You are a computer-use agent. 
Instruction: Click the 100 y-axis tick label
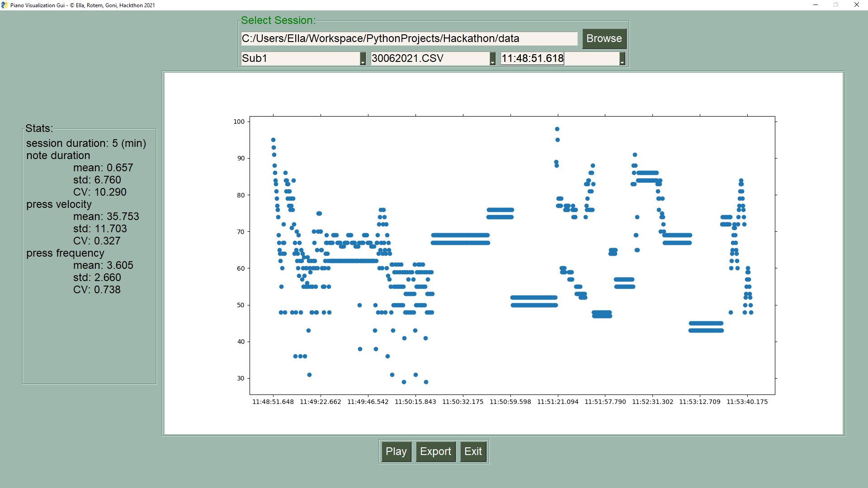tap(239, 122)
